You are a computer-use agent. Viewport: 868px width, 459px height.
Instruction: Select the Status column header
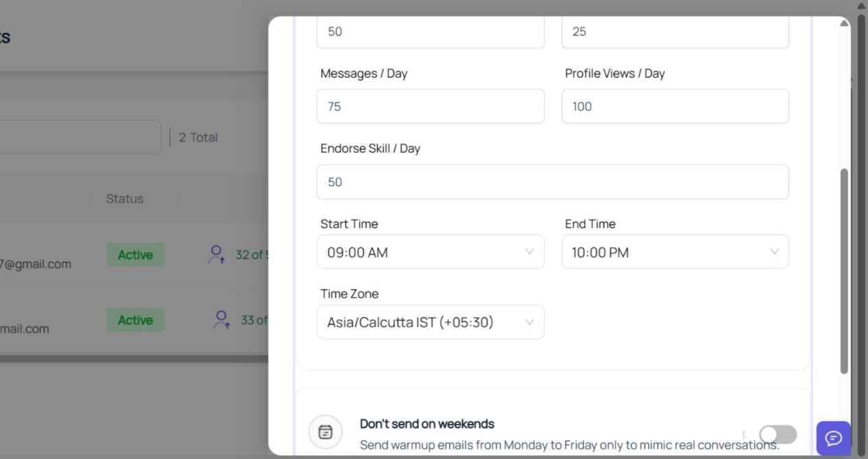click(x=124, y=199)
